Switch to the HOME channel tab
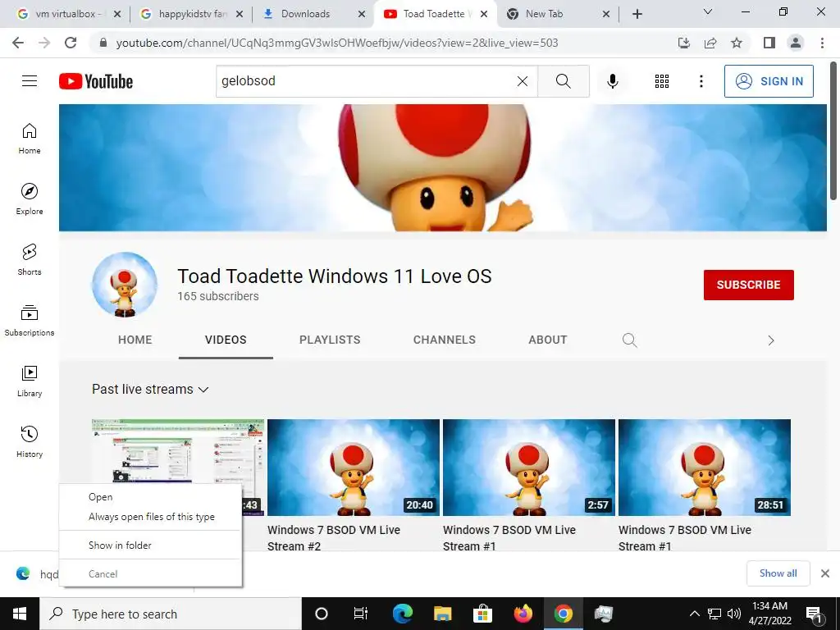The height and width of the screenshot is (630, 840). click(135, 340)
